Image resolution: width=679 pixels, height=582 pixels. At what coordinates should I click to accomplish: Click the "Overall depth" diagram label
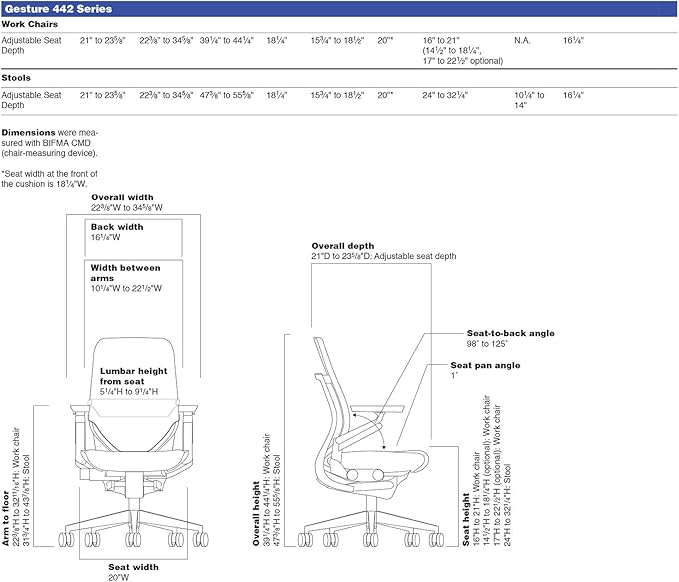click(x=343, y=246)
